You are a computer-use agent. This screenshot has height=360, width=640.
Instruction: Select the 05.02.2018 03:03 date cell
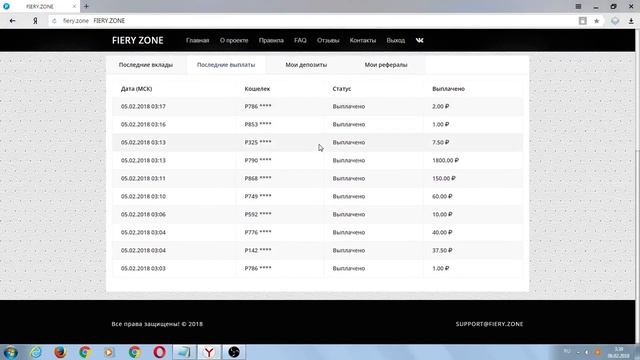pyautogui.click(x=143, y=268)
